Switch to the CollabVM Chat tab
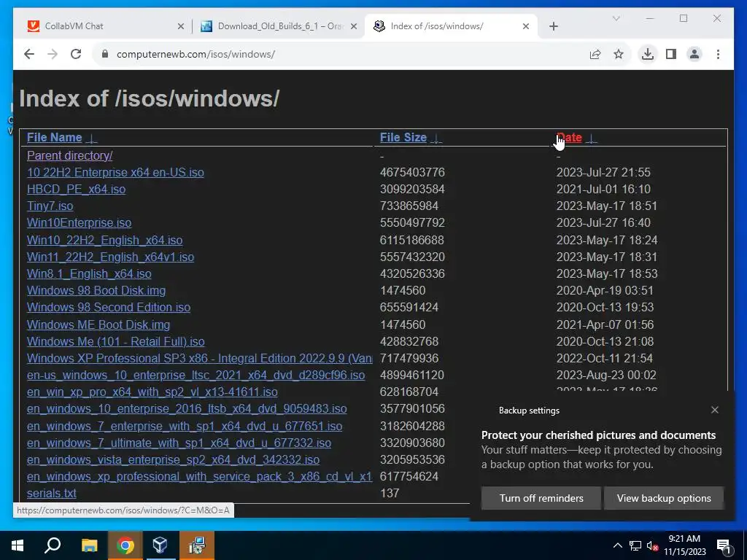This screenshot has height=560, width=747. point(107,26)
